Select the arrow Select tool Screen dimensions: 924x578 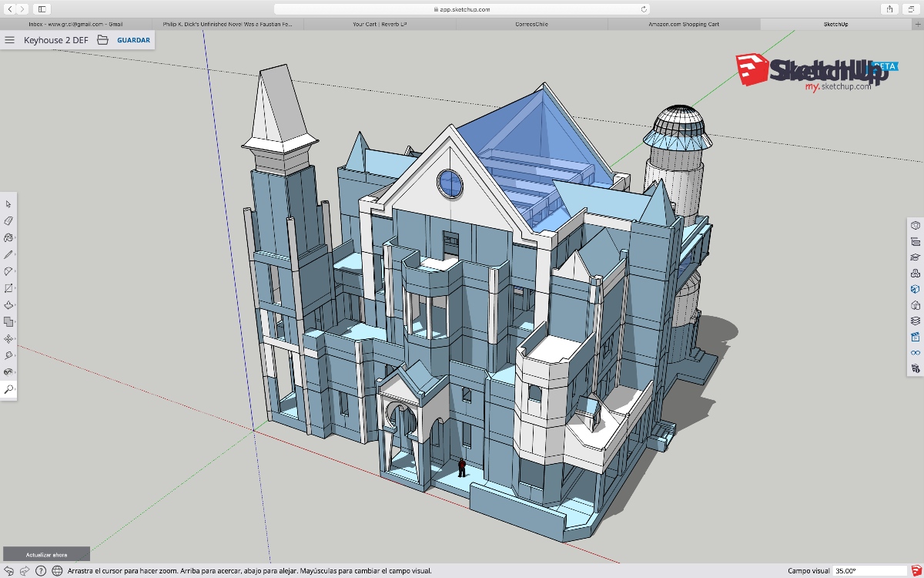point(8,204)
